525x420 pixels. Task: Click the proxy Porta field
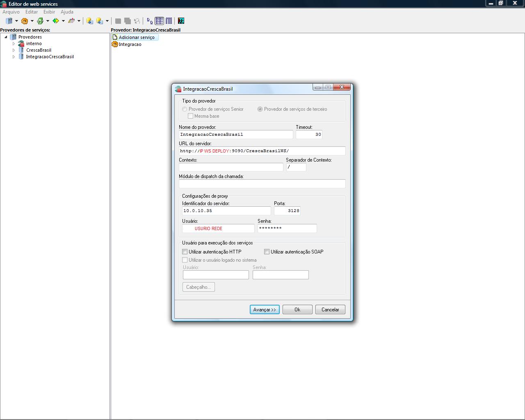287,211
